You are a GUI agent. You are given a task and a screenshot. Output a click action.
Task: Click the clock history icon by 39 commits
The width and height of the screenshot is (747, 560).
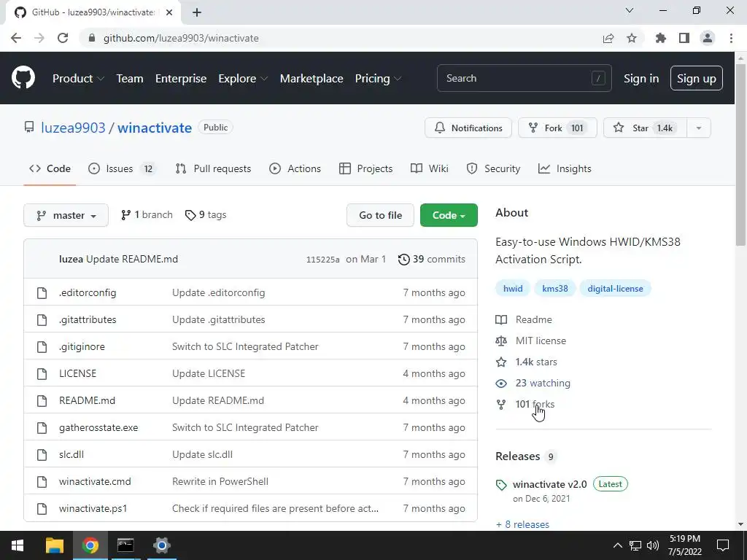click(404, 259)
